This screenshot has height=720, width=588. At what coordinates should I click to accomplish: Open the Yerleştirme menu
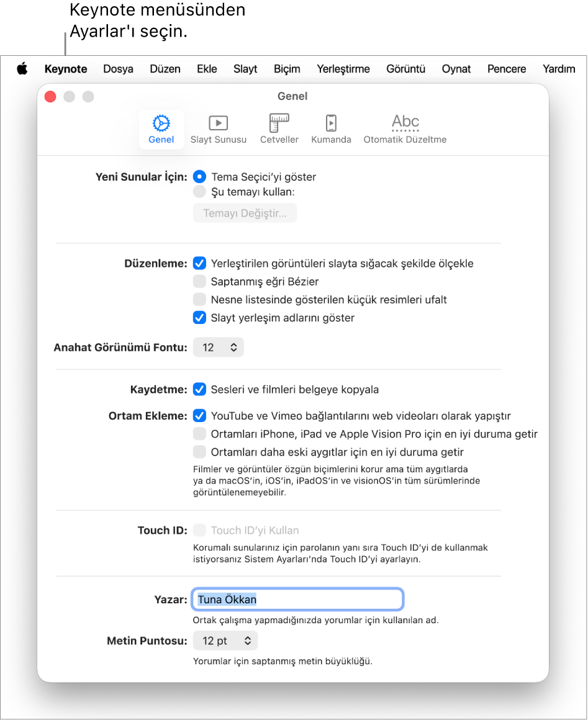coord(343,69)
